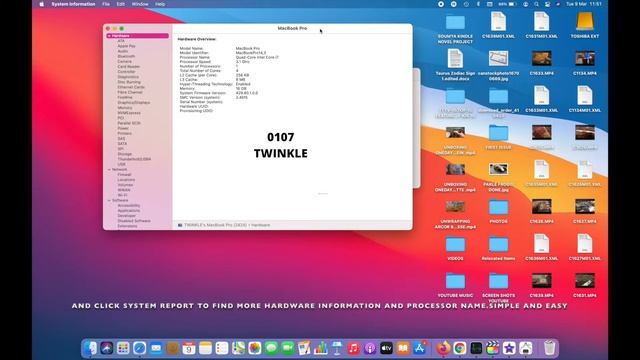Screen dimensions: 640x360
Task: Open Safari browser from the dock
Action: pyautogui.click(x=139, y=348)
